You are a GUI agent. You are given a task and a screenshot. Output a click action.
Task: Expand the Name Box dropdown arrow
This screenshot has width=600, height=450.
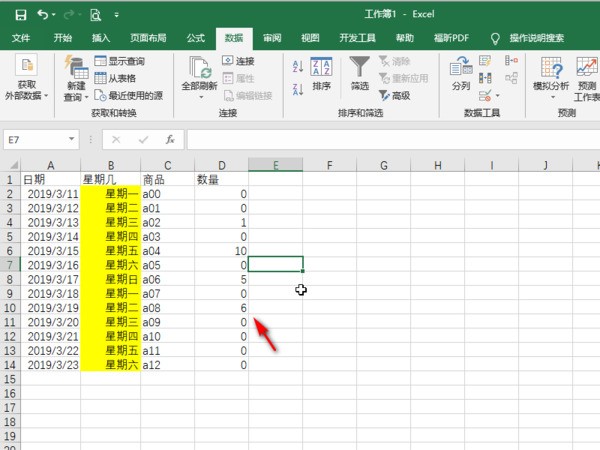coord(72,139)
